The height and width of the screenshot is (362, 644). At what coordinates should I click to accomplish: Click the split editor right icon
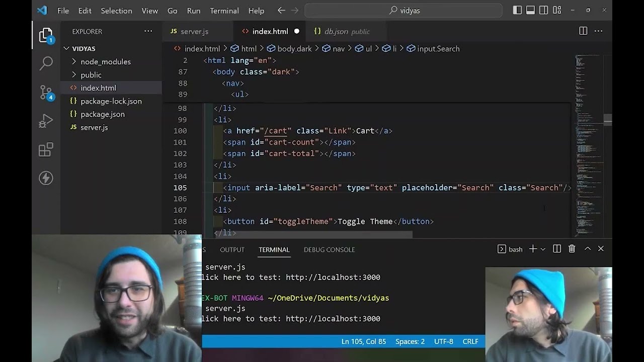(583, 31)
